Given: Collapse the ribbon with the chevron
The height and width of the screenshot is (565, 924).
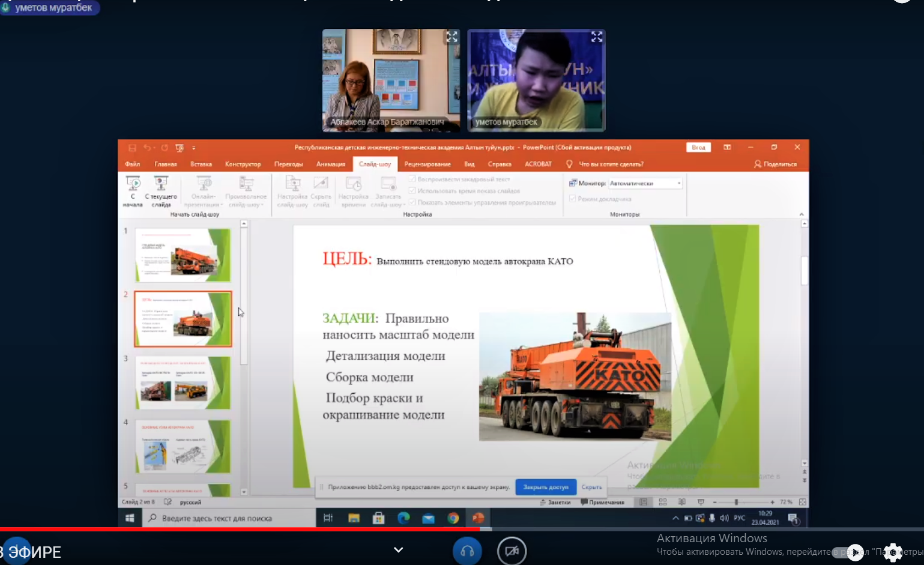Looking at the screenshot, I should tap(801, 214).
